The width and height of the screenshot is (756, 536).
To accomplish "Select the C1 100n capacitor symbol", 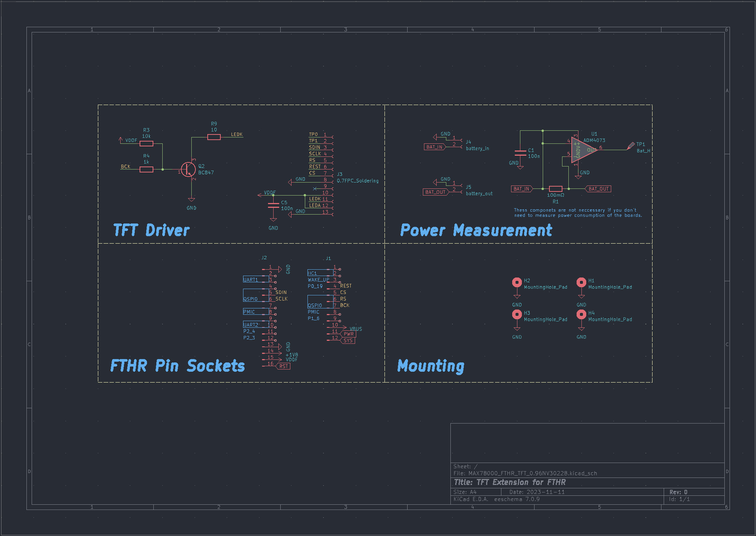I will click(520, 153).
